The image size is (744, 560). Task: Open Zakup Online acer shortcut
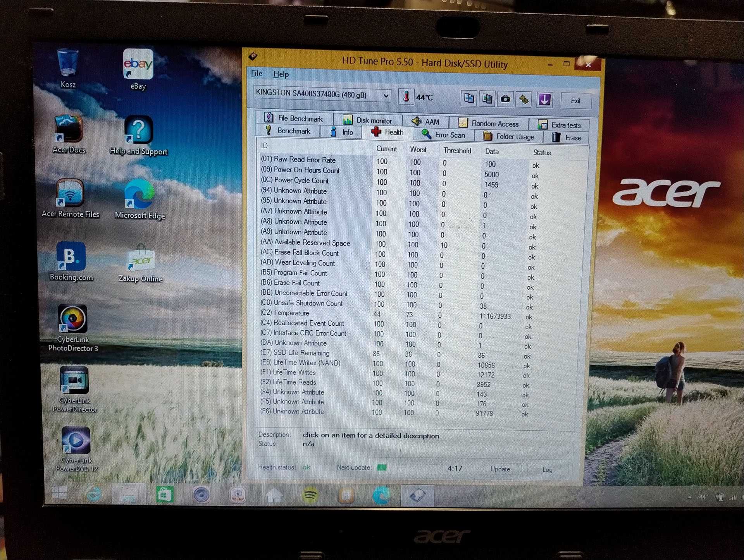140,263
